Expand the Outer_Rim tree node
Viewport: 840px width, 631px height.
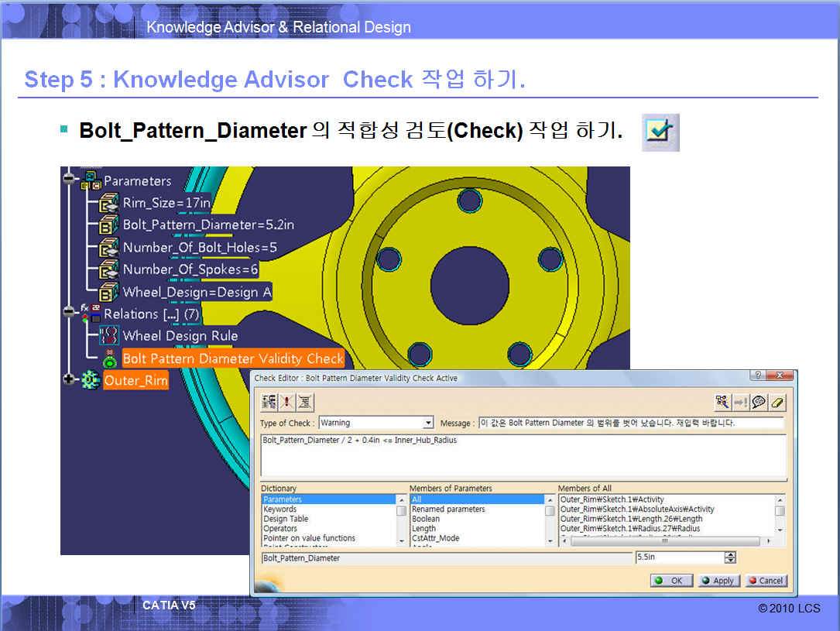pyautogui.click(x=70, y=380)
